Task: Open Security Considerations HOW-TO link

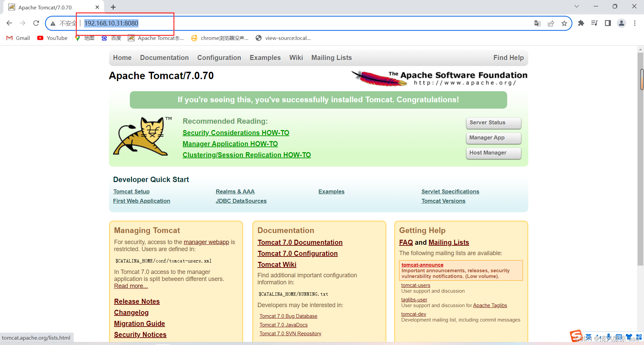Action: pyautogui.click(x=236, y=133)
